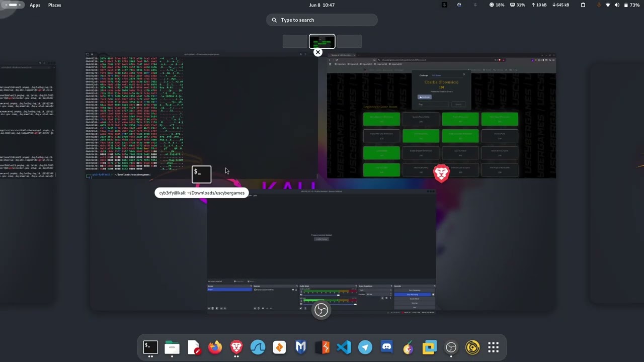Select the hex dump terminal window
This screenshot has width=644, height=362.
point(201,115)
